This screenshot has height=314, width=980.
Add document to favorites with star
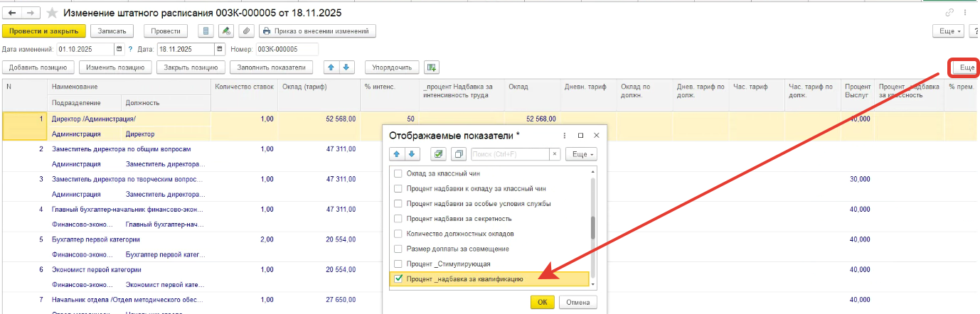(53, 13)
